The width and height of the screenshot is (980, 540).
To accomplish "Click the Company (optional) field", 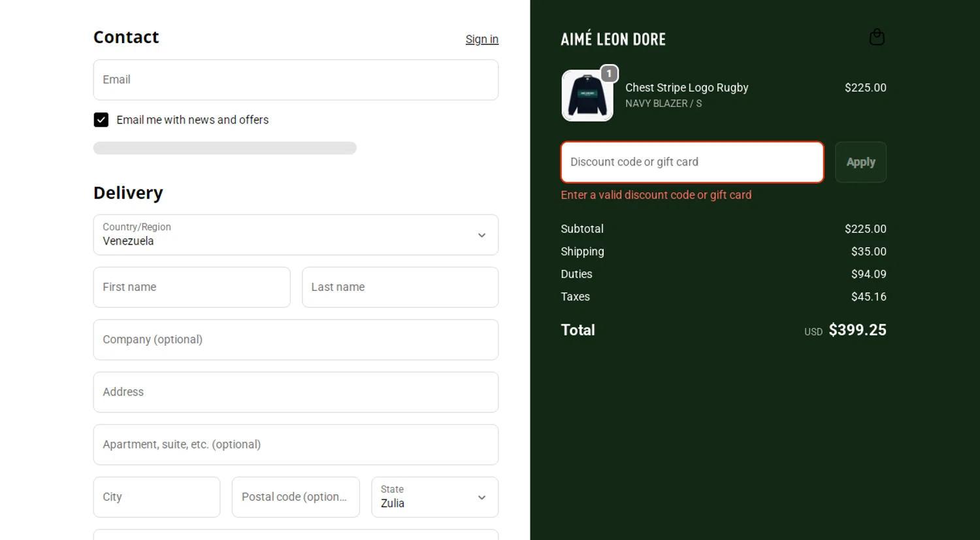I will pyautogui.click(x=296, y=340).
